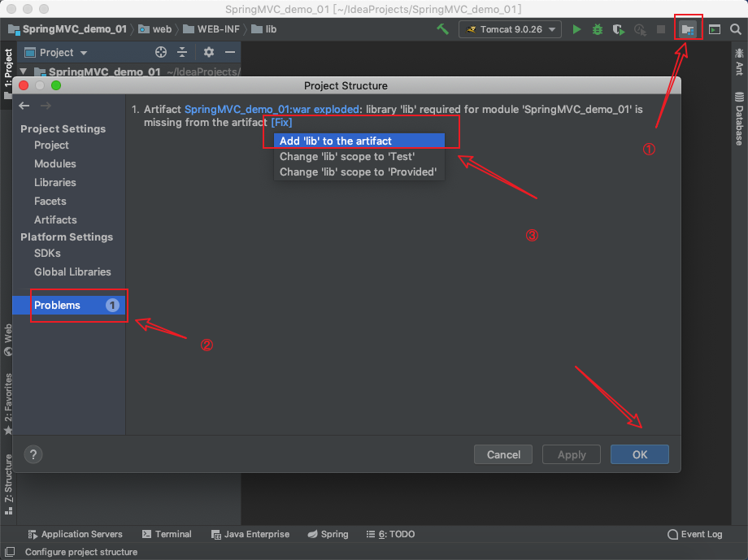Toggle the 1: Project side tab
This screenshot has height=560, width=748.
coord(8,73)
